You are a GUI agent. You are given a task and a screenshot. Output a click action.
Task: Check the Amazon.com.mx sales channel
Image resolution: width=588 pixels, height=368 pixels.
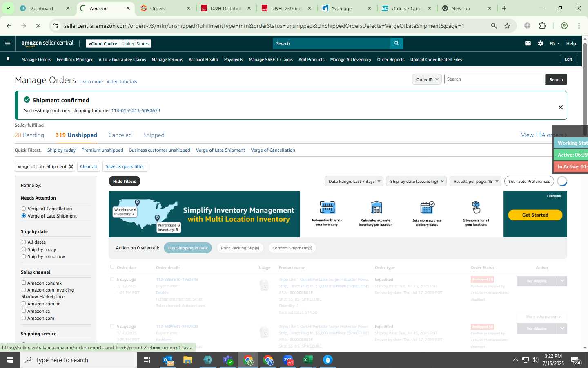tap(24, 283)
